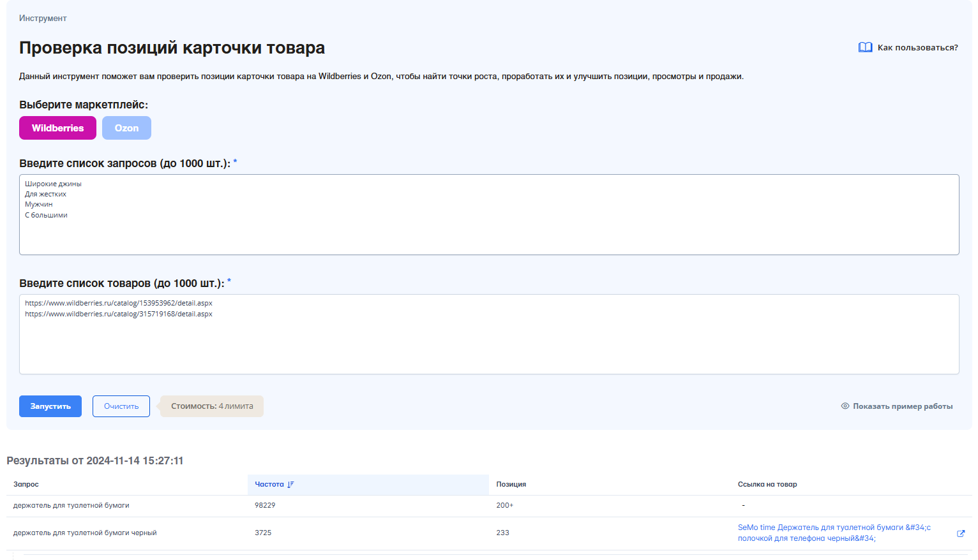Clear the form with Очистить
978x560 pixels.
click(121, 406)
